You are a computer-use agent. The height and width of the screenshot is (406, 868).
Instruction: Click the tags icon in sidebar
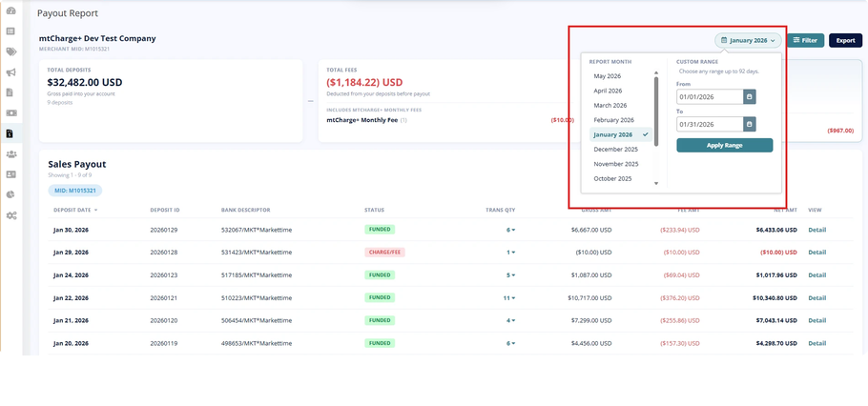click(x=11, y=52)
